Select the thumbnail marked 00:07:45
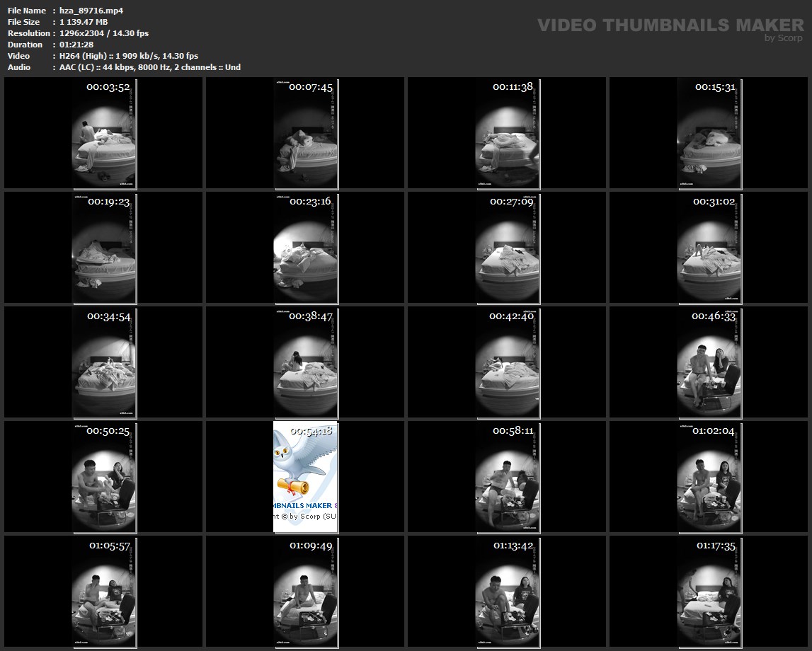This screenshot has height=651, width=812. pyautogui.click(x=305, y=133)
